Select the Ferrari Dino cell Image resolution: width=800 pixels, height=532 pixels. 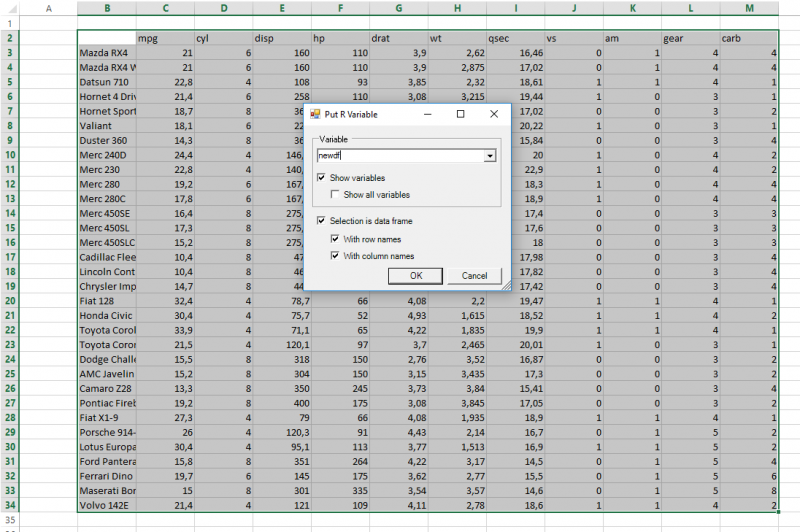pos(107,476)
